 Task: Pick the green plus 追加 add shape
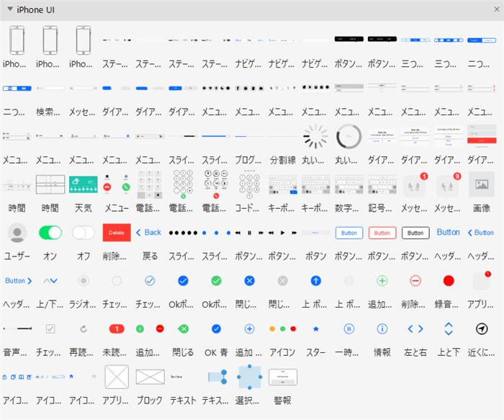click(x=382, y=281)
